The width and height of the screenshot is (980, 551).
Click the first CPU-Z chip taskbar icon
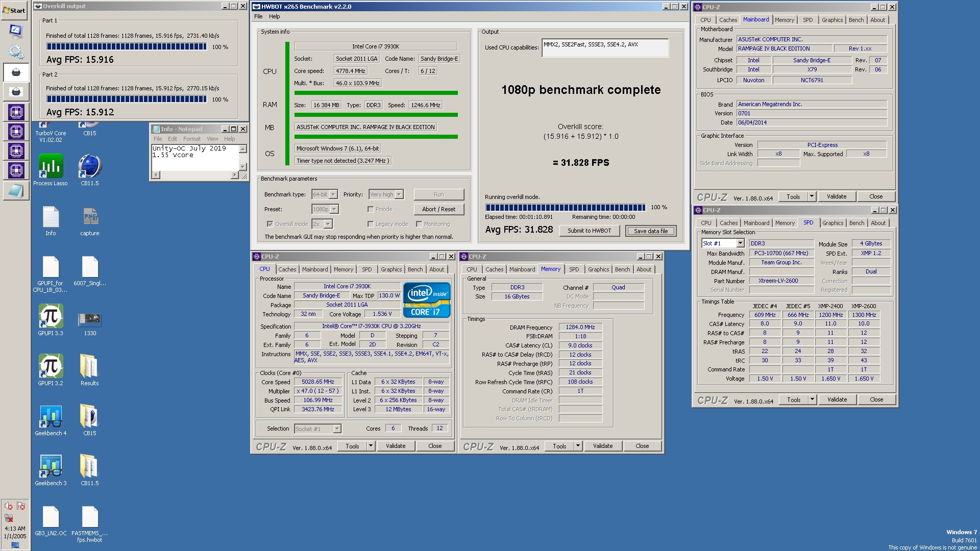click(15, 112)
